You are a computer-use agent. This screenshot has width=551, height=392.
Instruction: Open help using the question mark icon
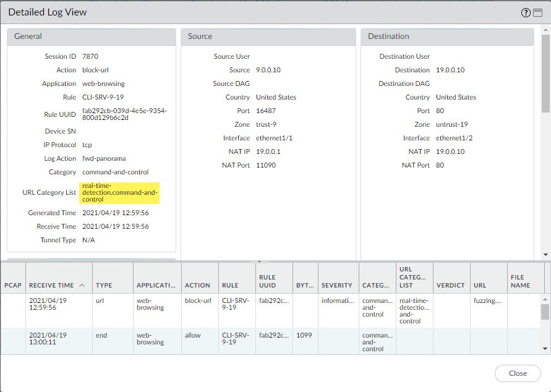pos(525,12)
